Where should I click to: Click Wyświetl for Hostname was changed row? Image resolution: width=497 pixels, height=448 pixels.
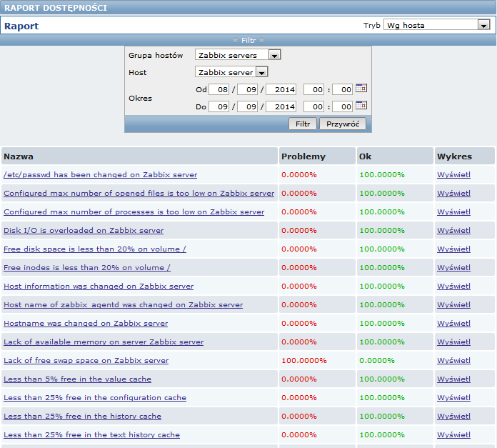point(453,324)
